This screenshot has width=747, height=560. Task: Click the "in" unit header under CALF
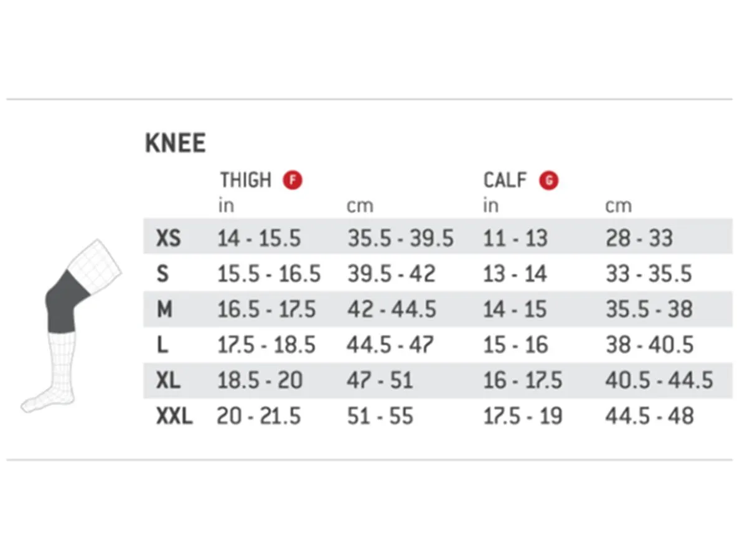[491, 206]
